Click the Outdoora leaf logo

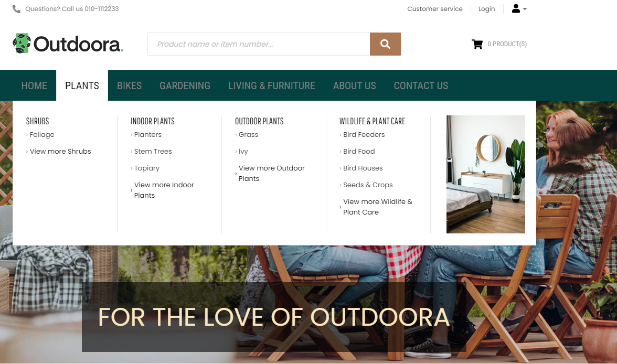point(22,44)
